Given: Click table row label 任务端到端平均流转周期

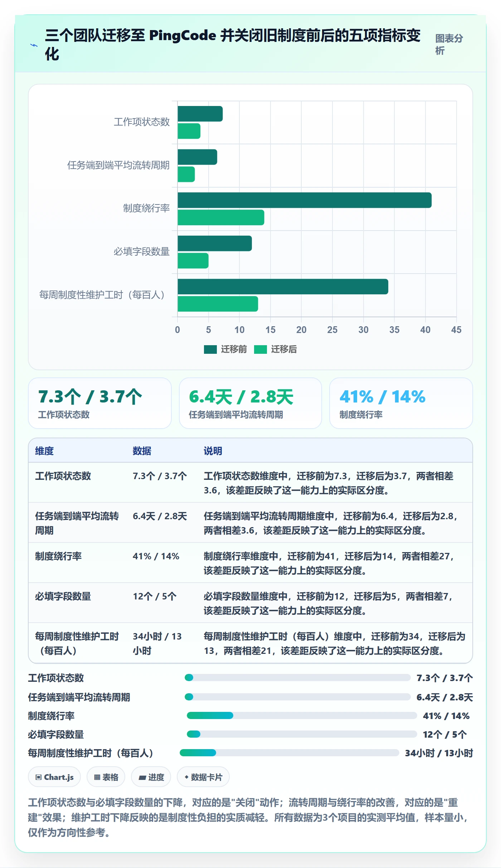Looking at the screenshot, I should [x=77, y=523].
